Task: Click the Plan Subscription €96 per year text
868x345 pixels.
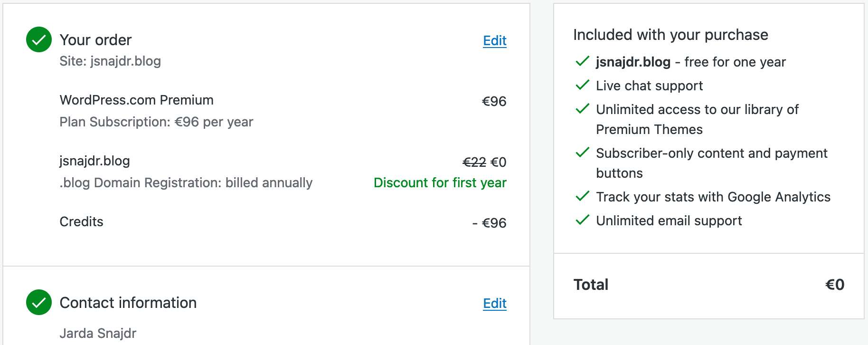Action: (156, 122)
